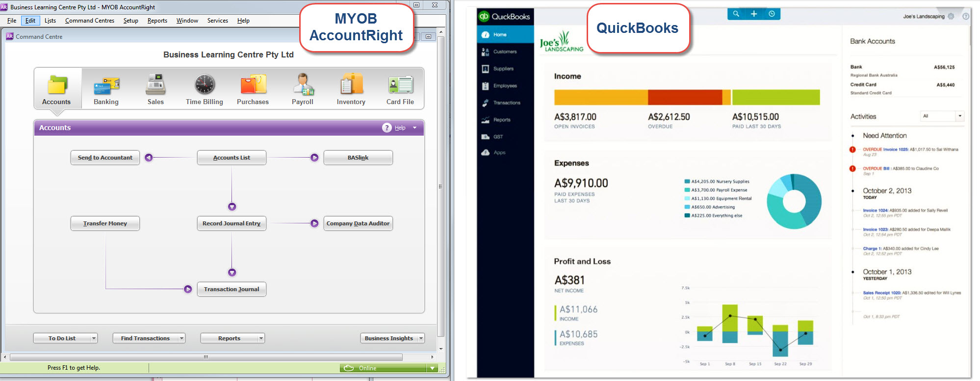980x381 pixels.
Task: Go to Home in the QuickBooks sidebar
Action: (505, 34)
